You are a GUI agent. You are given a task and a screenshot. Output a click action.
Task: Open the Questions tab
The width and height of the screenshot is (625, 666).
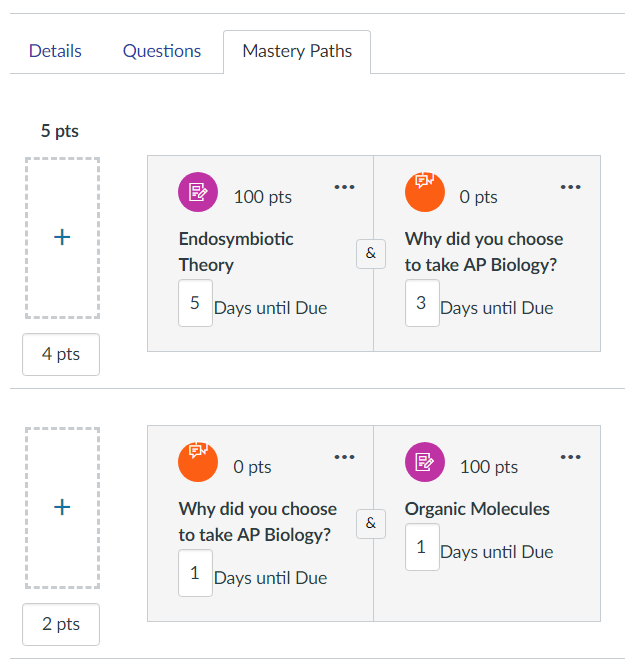tap(162, 51)
